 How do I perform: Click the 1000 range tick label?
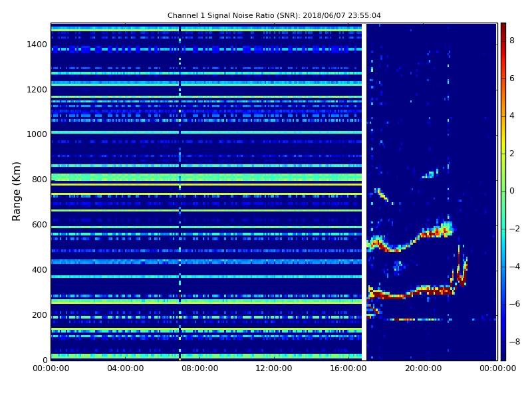[37, 134]
